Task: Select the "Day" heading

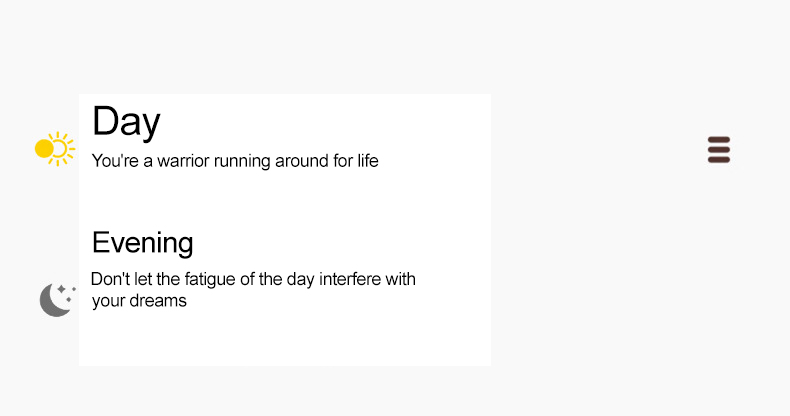Action: pyautogui.click(x=126, y=121)
